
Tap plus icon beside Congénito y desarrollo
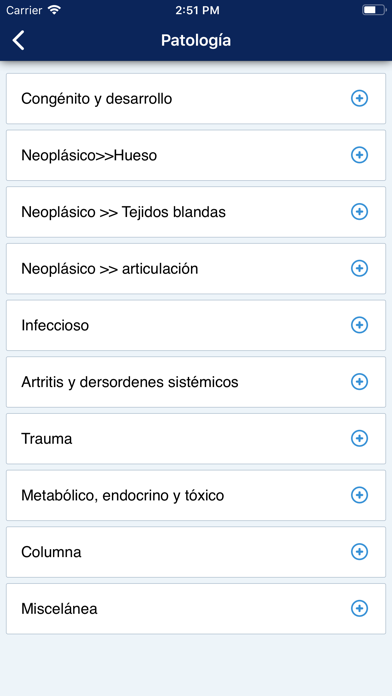coord(359,99)
